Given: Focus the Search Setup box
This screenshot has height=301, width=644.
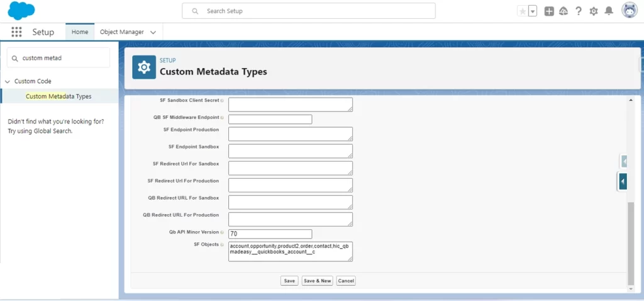Looking at the screenshot, I should pos(308,11).
